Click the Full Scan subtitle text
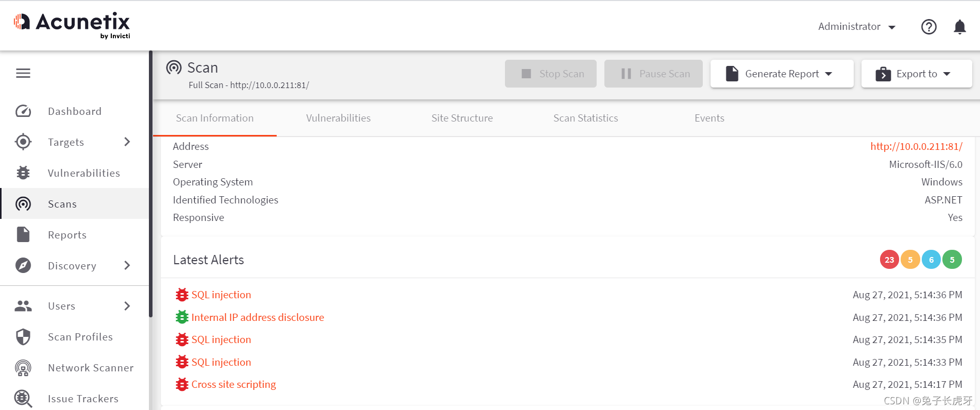The image size is (980, 410). pyautogui.click(x=249, y=85)
